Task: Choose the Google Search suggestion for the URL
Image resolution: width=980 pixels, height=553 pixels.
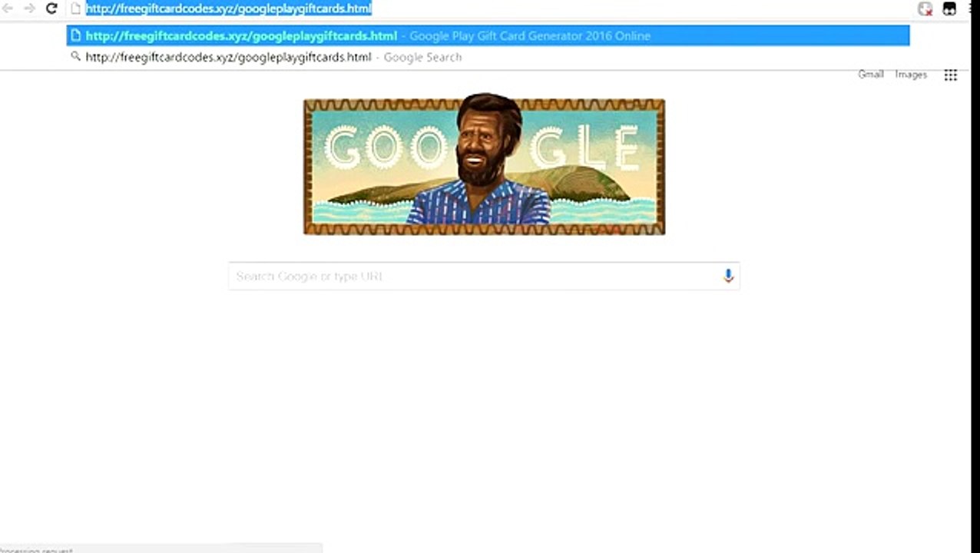Action: tap(488, 57)
